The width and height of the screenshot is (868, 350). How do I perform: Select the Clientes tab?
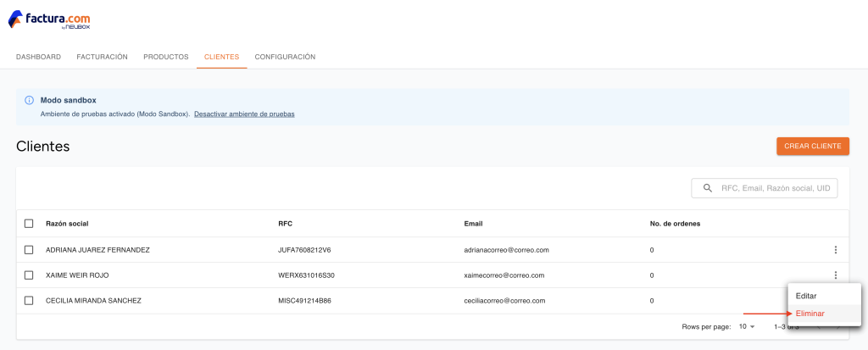(x=222, y=57)
